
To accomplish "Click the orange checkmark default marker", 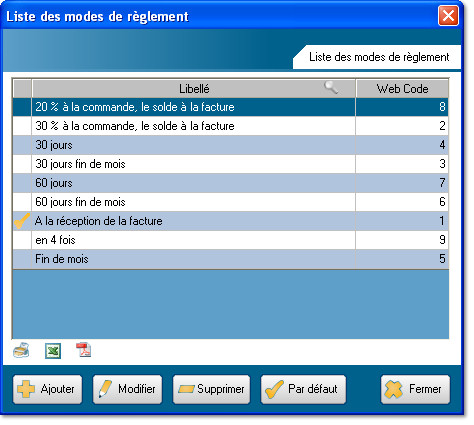I will point(22,221).
